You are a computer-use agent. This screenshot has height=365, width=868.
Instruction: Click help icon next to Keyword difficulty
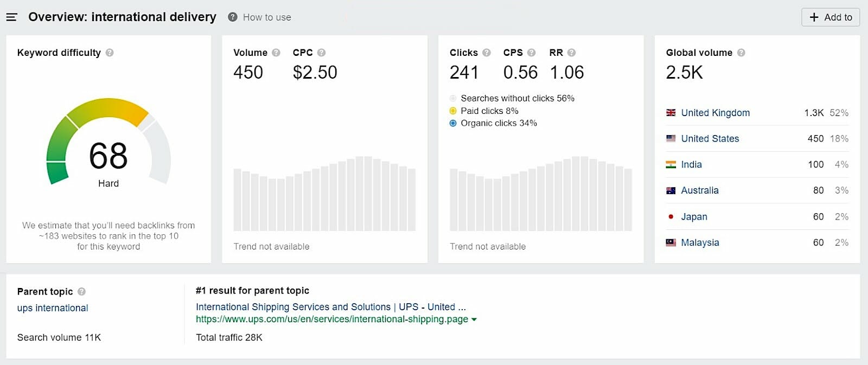(110, 53)
